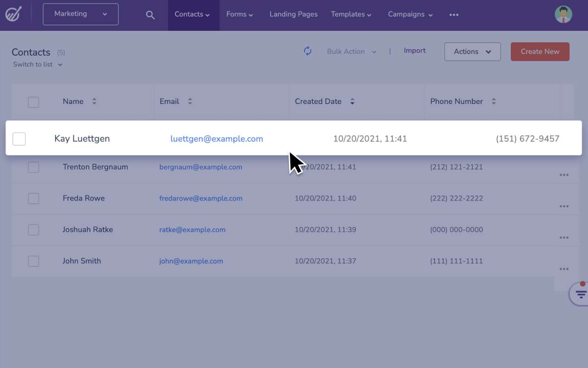Click the app logo icon

13,14
